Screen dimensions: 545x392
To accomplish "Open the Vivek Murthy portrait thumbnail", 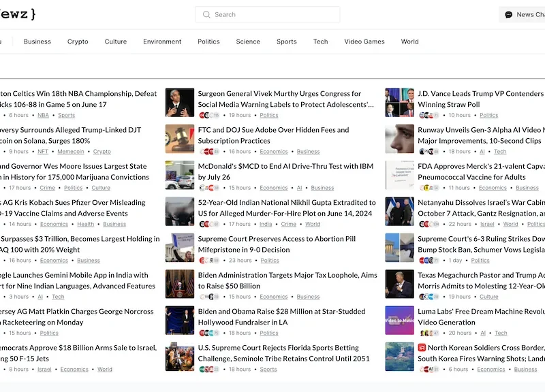I will click(x=180, y=103).
